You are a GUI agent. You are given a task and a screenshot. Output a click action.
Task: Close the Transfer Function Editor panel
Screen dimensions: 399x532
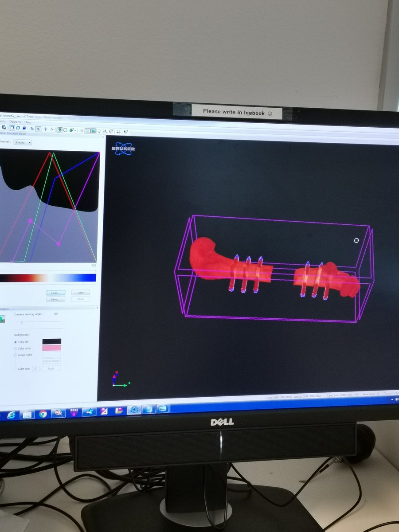point(103,137)
